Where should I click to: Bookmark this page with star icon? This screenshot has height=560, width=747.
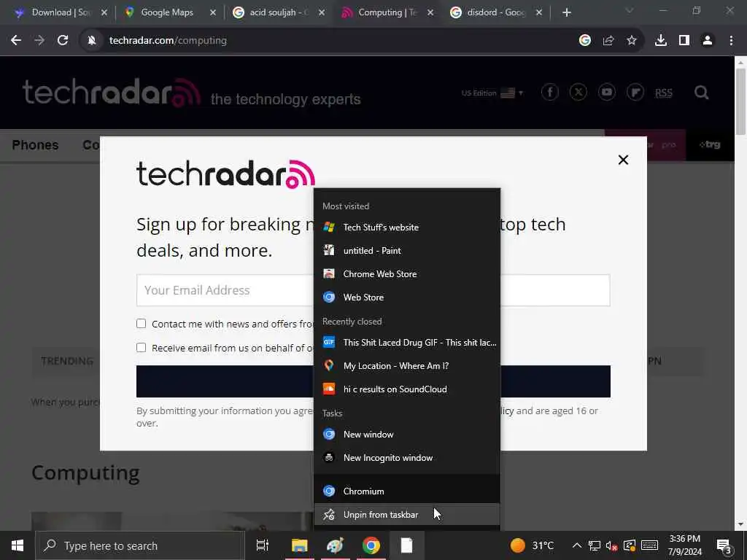(x=632, y=41)
